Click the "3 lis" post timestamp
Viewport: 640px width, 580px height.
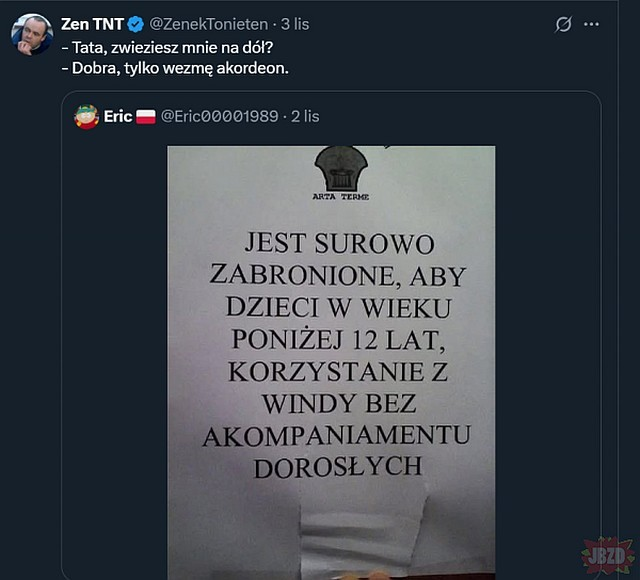click(x=295, y=24)
